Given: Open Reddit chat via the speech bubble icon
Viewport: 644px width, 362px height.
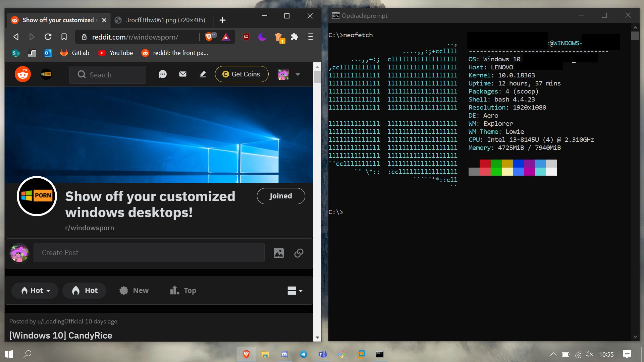Looking at the screenshot, I should (x=163, y=74).
